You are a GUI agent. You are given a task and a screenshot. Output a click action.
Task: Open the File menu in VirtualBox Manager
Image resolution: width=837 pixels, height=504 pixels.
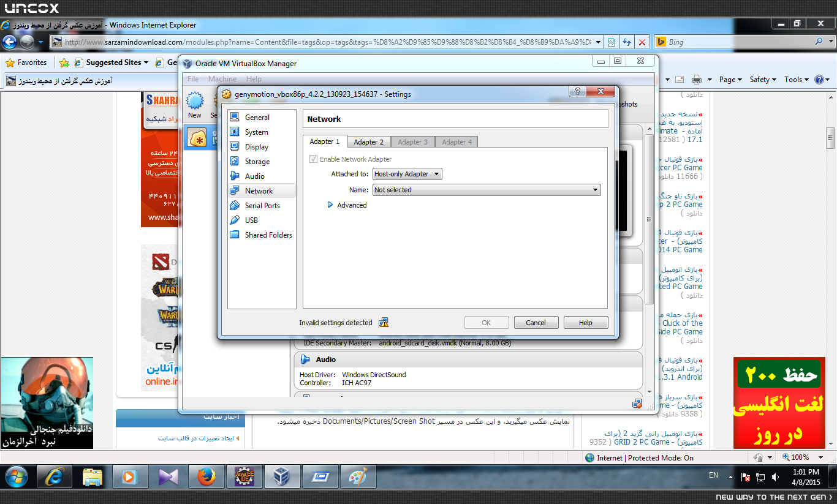193,79
